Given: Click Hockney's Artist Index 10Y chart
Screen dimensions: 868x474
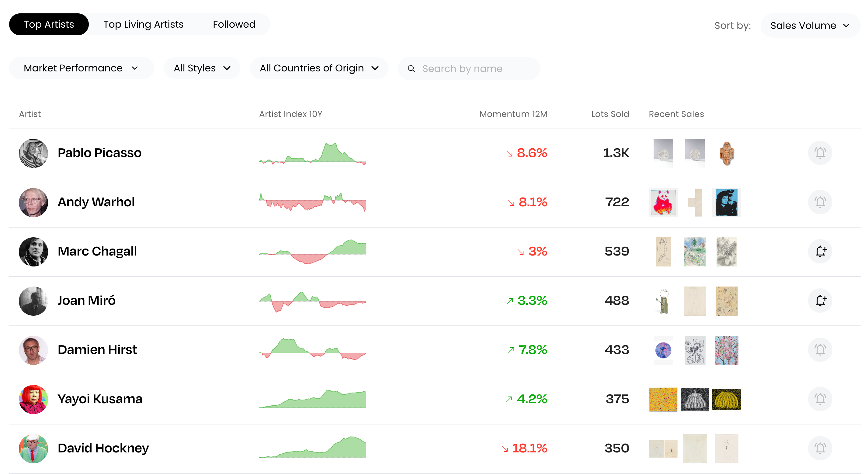Looking at the screenshot, I should click(312, 447).
